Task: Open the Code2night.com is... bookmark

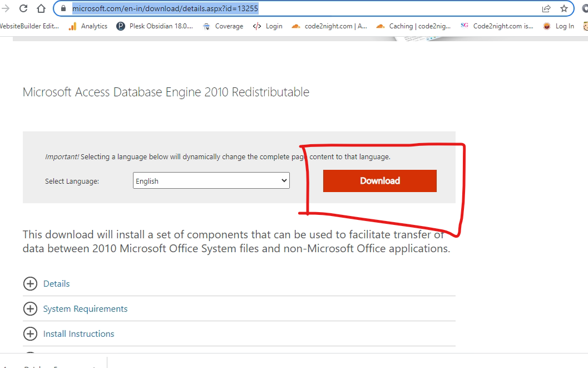Action: point(497,26)
